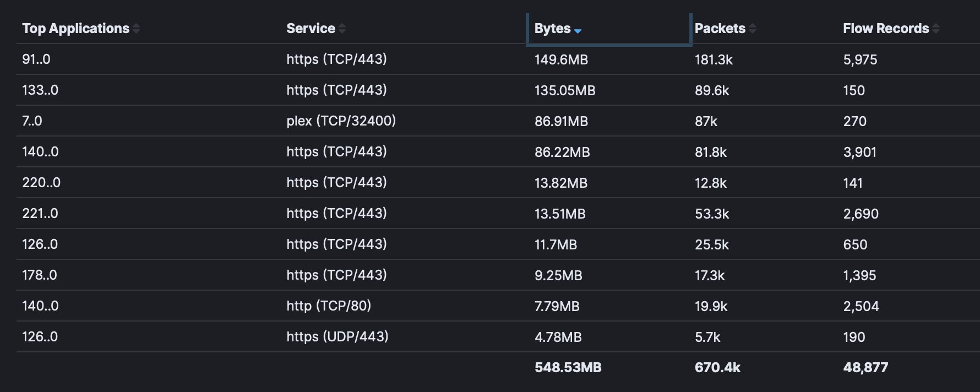Click the 548.53MB total bytes value
The width and height of the screenshot is (980, 392).
click(x=568, y=368)
